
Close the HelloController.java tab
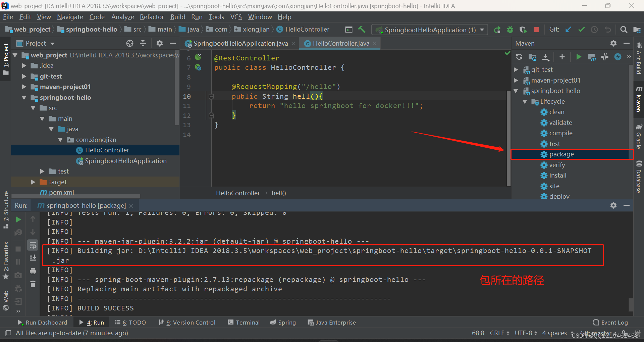click(375, 44)
